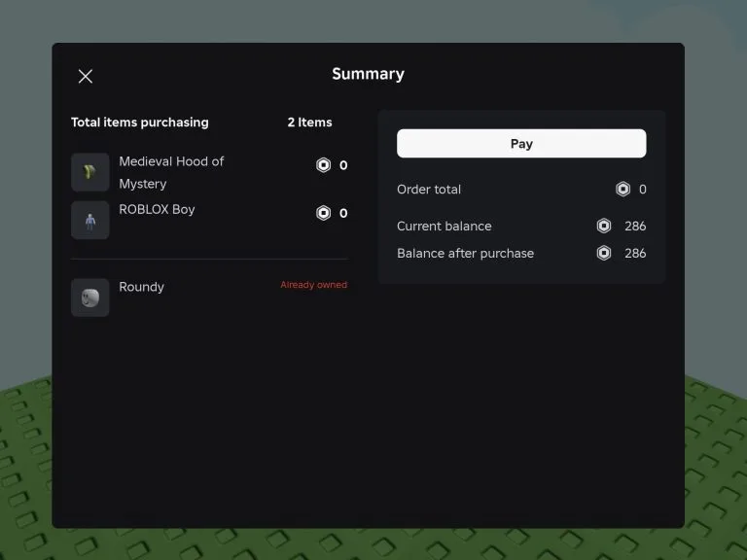This screenshot has height=560, width=747.
Task: Click the Robux icon next to Order total
Action: [623, 190]
